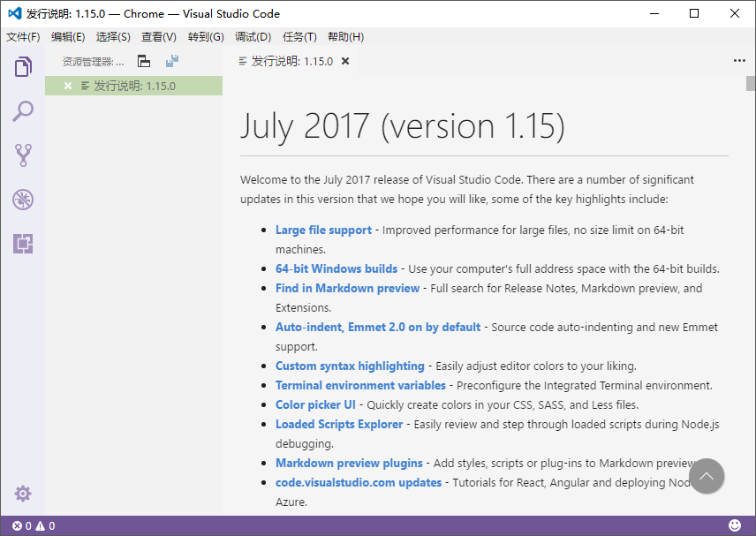Open the Debug view

click(x=23, y=200)
